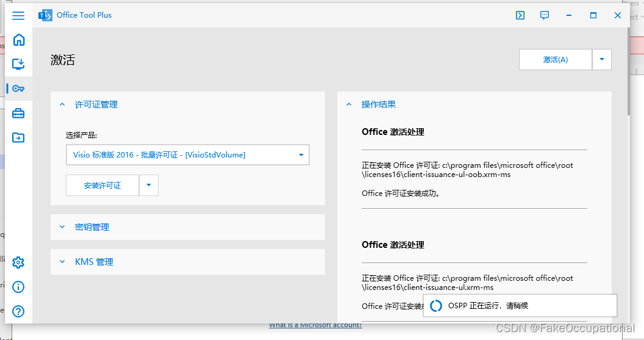
Task: Go to the Home page icon
Action: tap(18, 40)
